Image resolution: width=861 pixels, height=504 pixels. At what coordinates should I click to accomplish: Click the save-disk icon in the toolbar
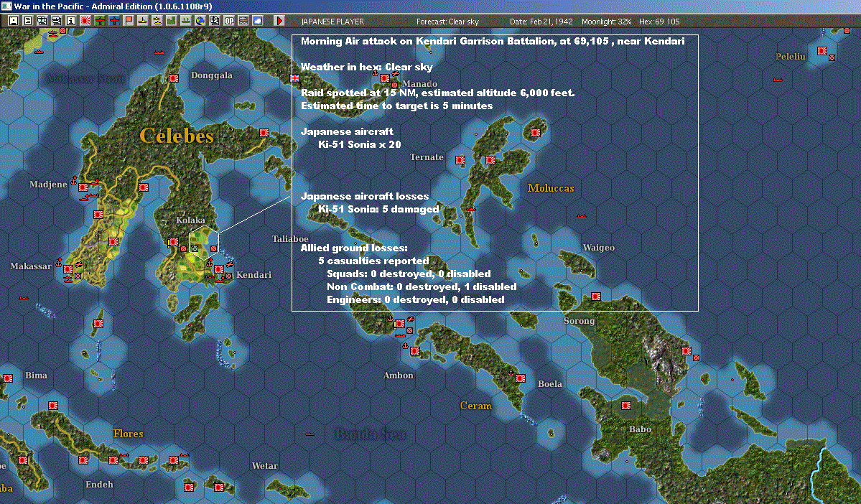[14, 21]
